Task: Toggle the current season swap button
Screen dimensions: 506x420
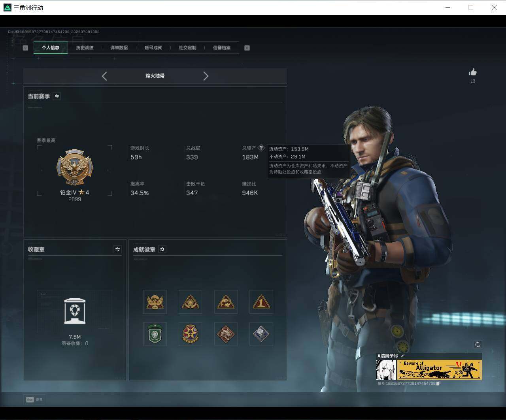Action: tap(57, 96)
